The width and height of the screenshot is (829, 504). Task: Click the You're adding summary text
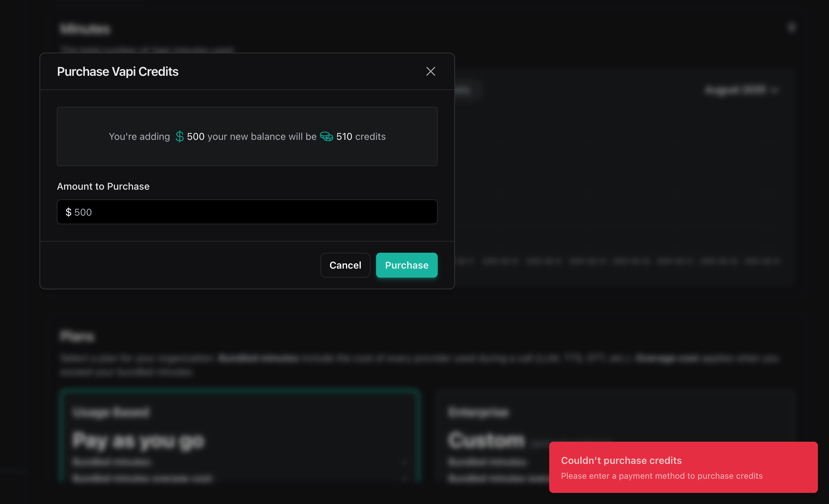tap(139, 136)
